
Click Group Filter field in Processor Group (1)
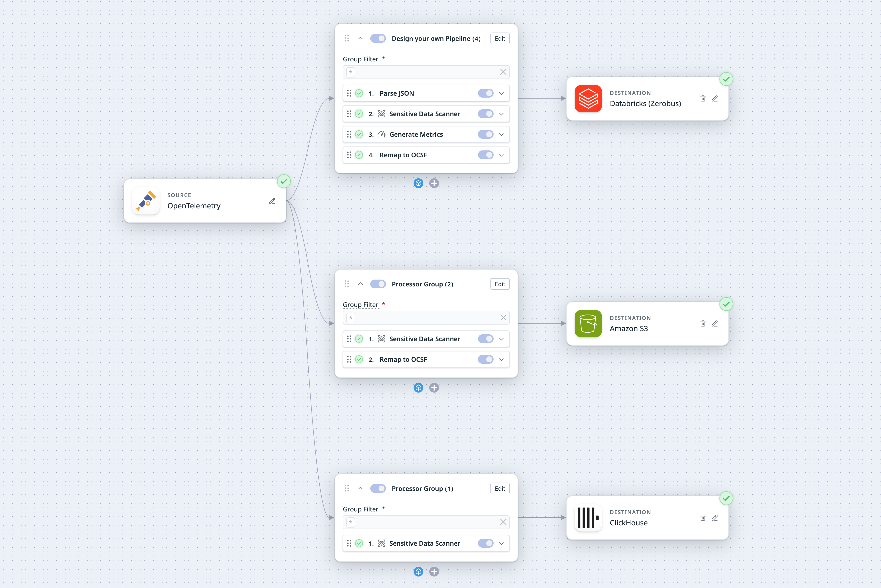pyautogui.click(x=426, y=522)
